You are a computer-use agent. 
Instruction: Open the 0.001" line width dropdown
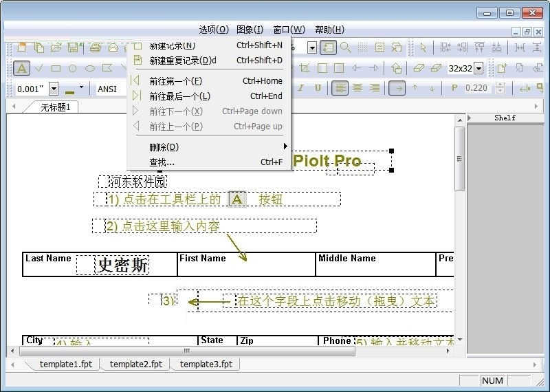click(x=54, y=89)
